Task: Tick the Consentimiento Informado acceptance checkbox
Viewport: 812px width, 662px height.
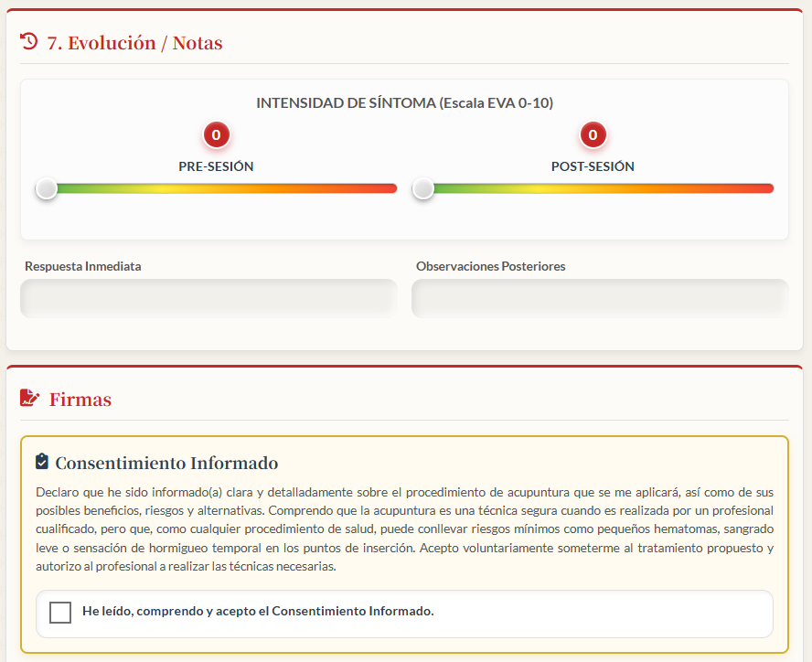Action: click(x=60, y=613)
